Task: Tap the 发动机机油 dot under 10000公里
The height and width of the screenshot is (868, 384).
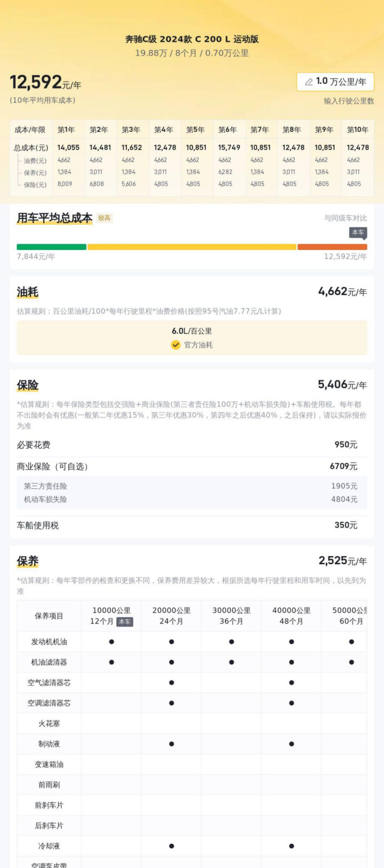Action: click(111, 642)
